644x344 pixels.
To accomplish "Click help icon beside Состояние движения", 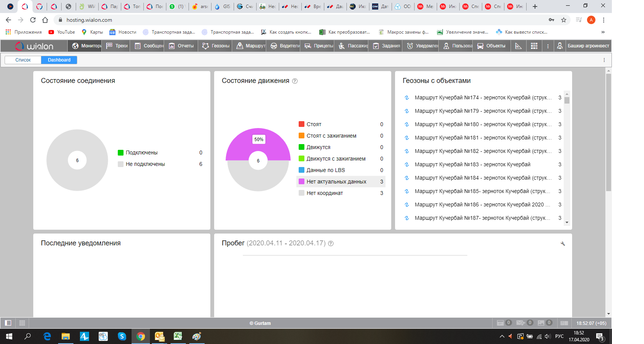I will pyautogui.click(x=295, y=81).
